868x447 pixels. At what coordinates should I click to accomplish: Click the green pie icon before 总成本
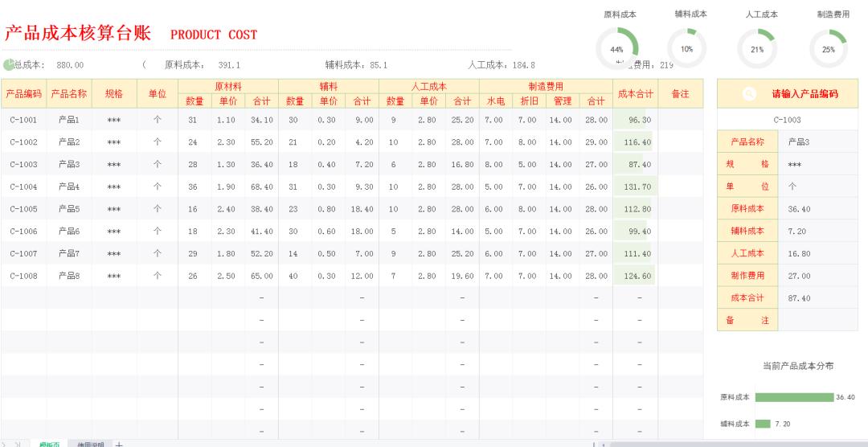(x=9, y=64)
